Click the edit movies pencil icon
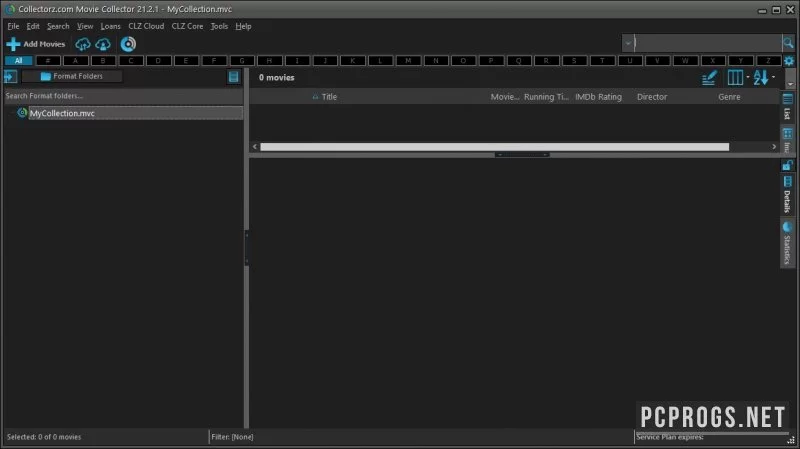800x449 pixels. pos(709,78)
